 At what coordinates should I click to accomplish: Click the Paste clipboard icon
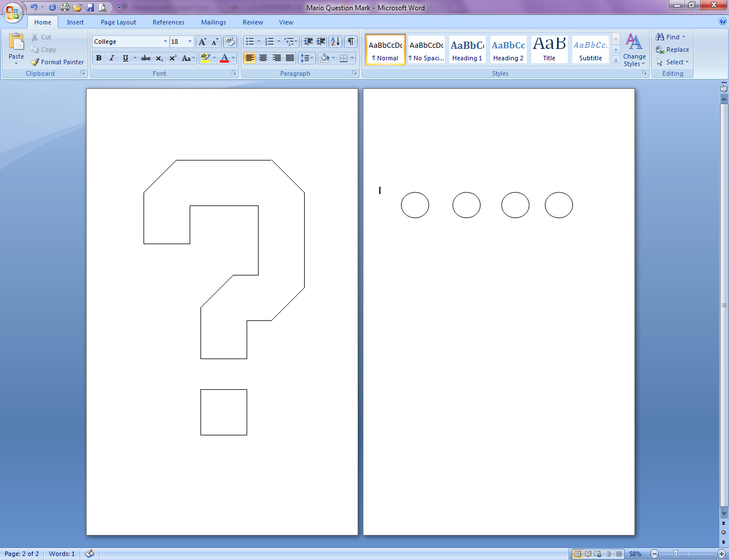point(17,42)
